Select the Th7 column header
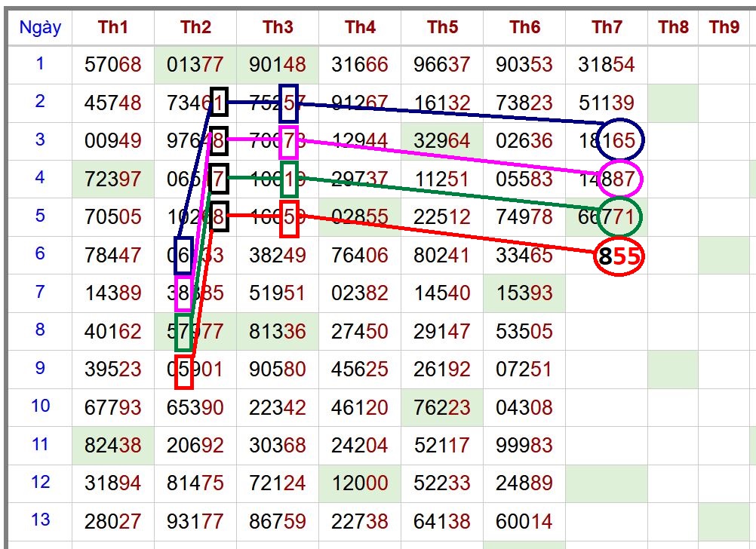The height and width of the screenshot is (549, 756). (x=607, y=27)
